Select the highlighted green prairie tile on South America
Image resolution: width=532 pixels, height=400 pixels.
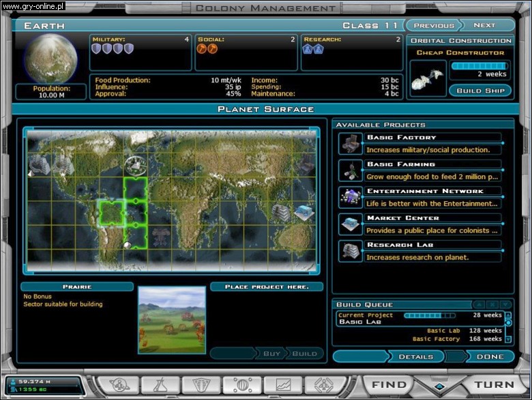[x=112, y=213]
